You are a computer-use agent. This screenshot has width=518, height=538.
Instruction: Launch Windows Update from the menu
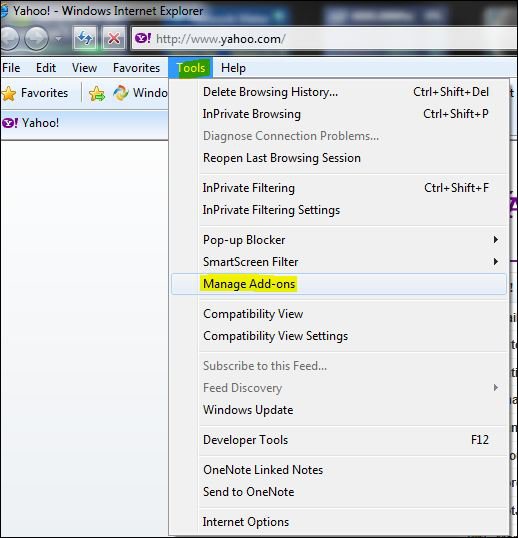coord(339,410)
